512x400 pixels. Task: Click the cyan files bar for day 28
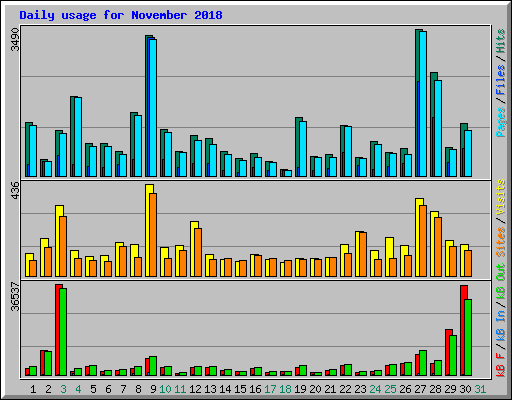pyautogui.click(x=438, y=128)
